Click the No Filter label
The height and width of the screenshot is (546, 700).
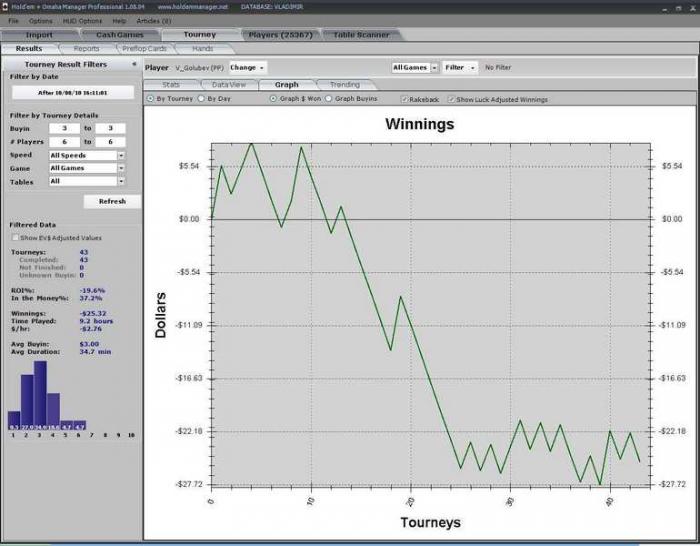coord(498,67)
